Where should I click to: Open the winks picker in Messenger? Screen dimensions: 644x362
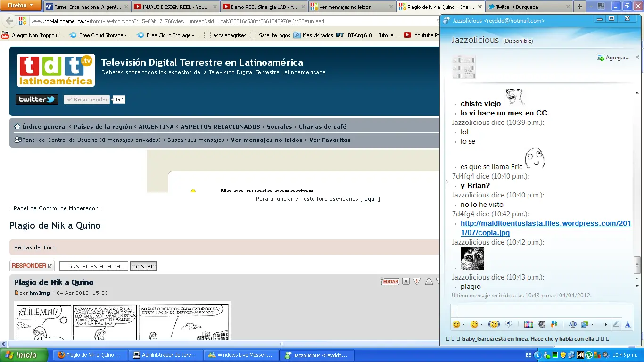pyautogui.click(x=474, y=324)
